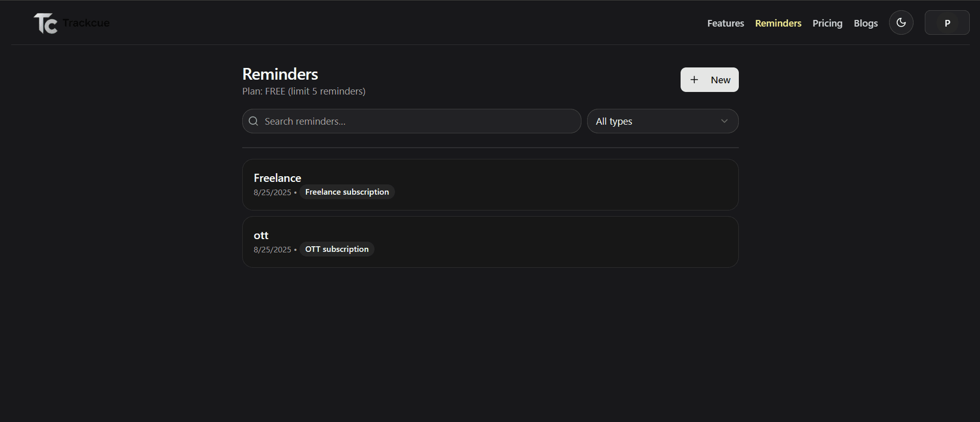
Task: Click the Trackcue TC logo icon
Action: 45,24
